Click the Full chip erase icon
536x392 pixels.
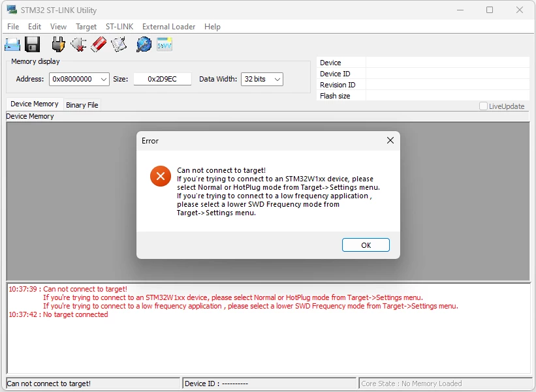pos(99,44)
